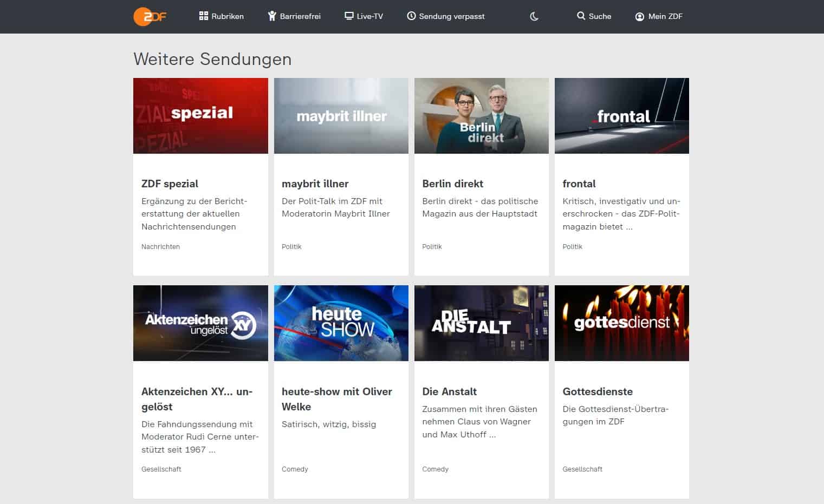Click the Rubriken grid icon
The width and height of the screenshot is (824, 504).
(204, 16)
